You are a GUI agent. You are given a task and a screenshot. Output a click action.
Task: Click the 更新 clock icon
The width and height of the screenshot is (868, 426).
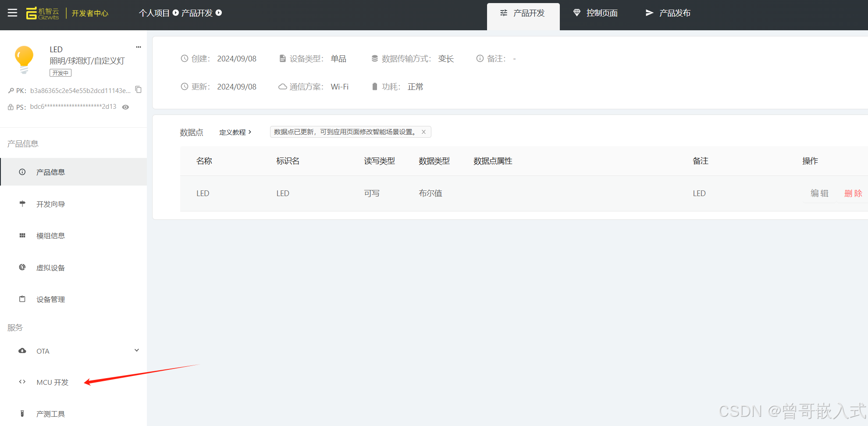point(185,86)
